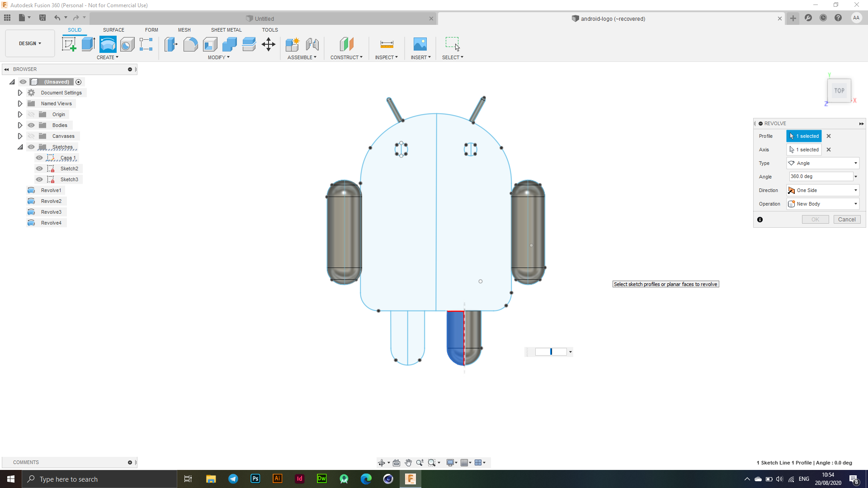This screenshot has height=488, width=868.
Task: Switch to the SHEET METAL tab
Action: pos(226,30)
